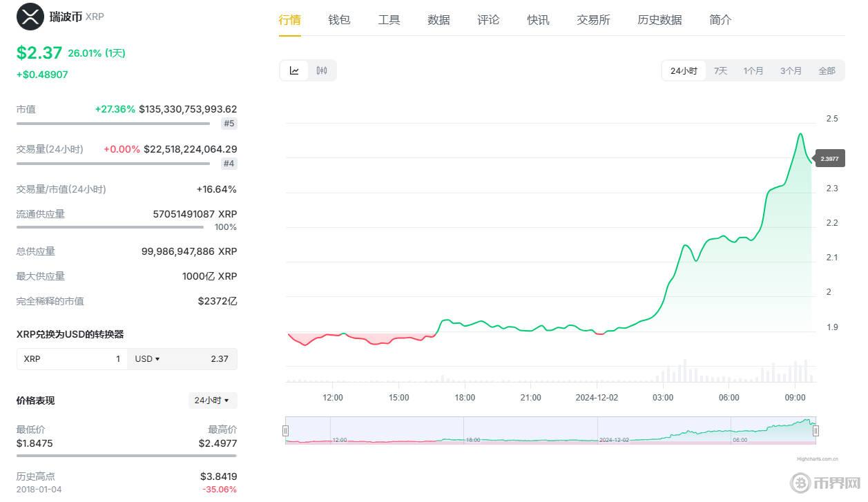
Task: Click the price $2.37 heading
Action: coord(39,52)
